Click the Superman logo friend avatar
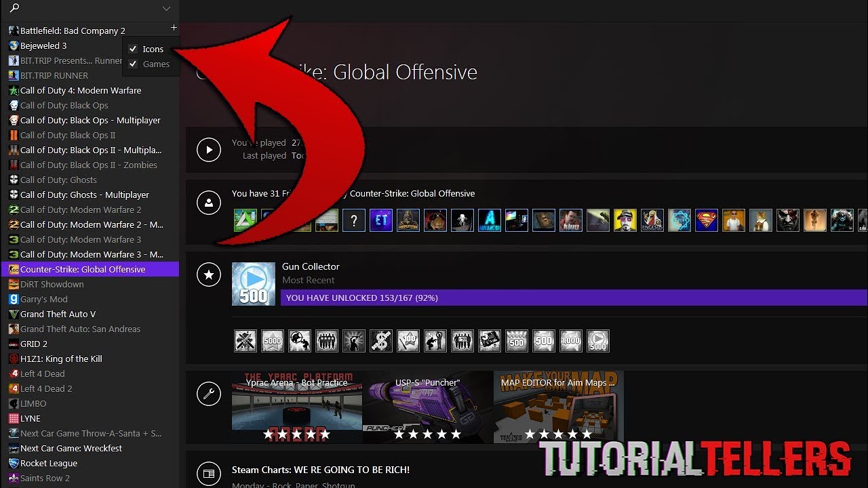The image size is (868, 488). (707, 220)
